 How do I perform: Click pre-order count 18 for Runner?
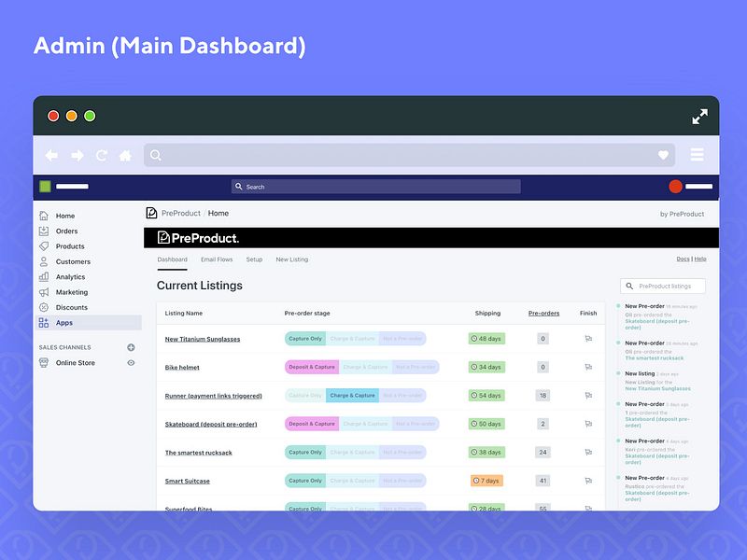coord(543,395)
